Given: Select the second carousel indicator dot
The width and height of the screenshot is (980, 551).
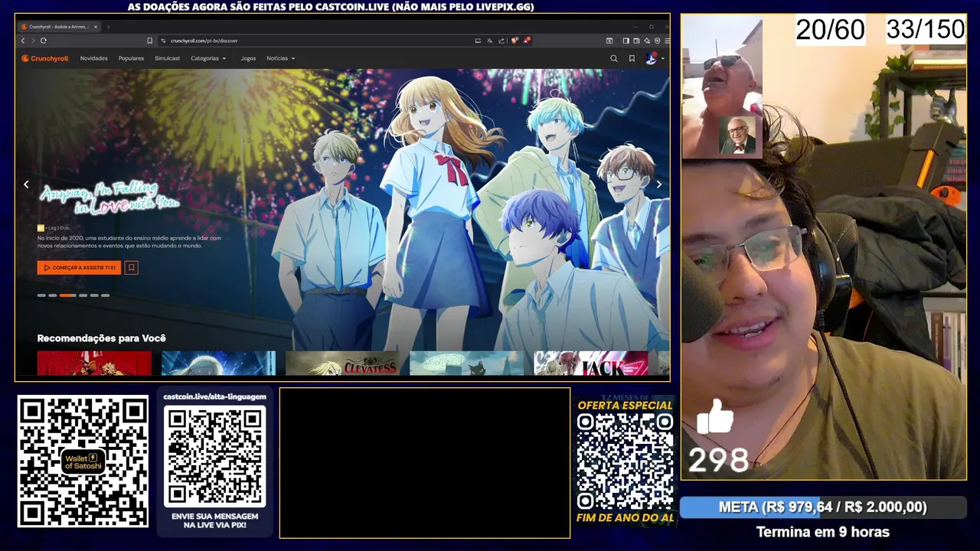Looking at the screenshot, I should pyautogui.click(x=52, y=295).
